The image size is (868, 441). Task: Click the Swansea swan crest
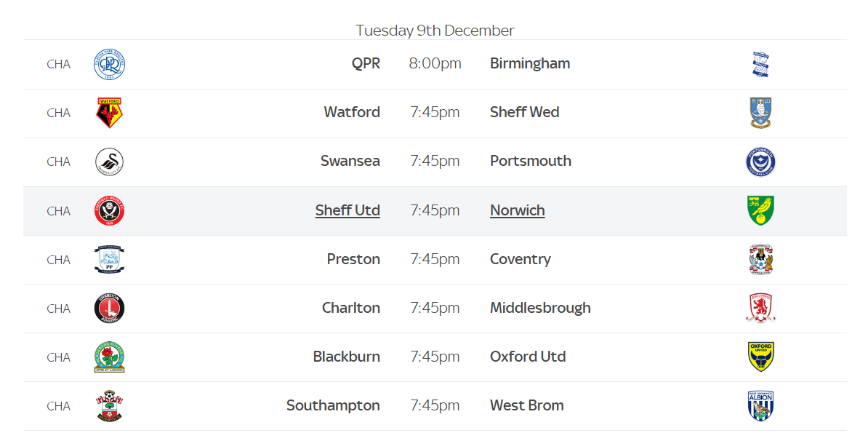pyautogui.click(x=109, y=162)
